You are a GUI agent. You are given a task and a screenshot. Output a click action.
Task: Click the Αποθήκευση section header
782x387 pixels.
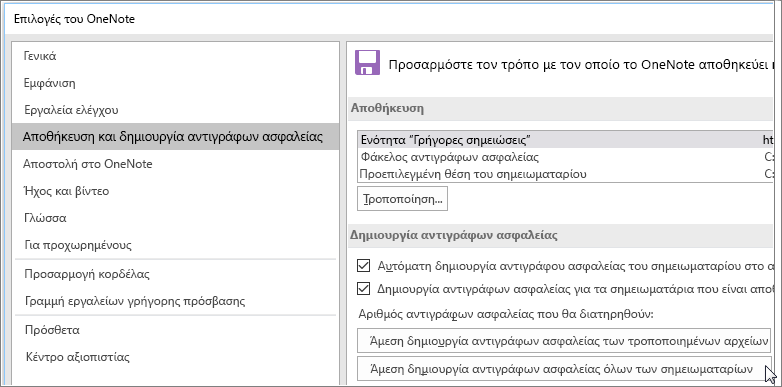(x=388, y=108)
